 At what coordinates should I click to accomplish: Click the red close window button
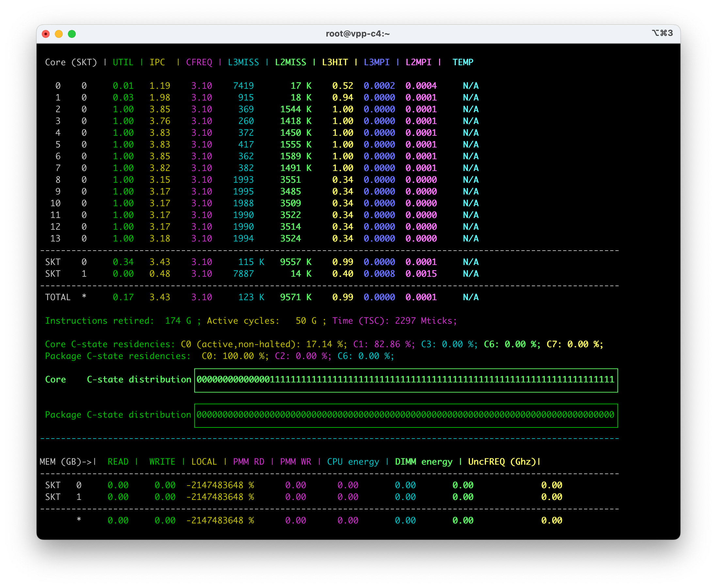[x=46, y=34]
